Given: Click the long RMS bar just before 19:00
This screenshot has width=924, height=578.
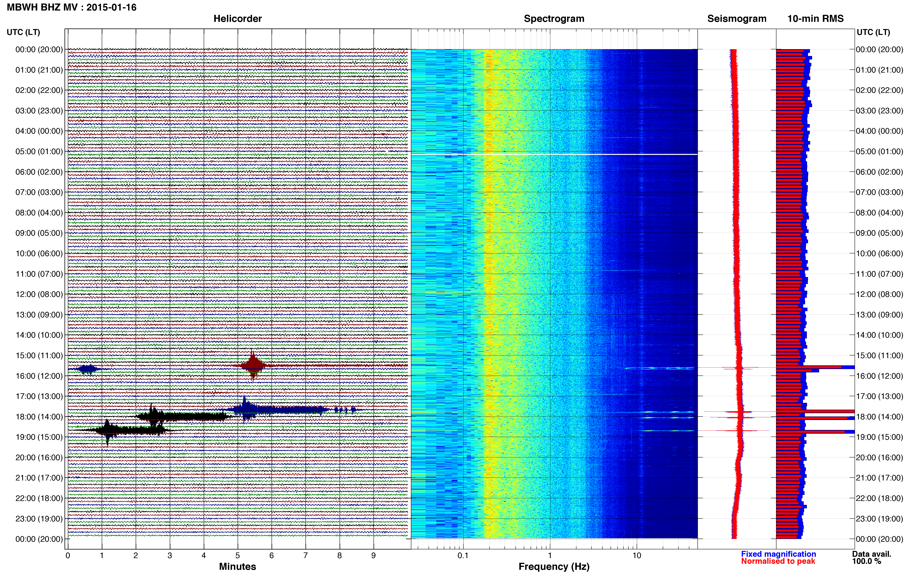Looking at the screenshot, I should tap(815, 432).
